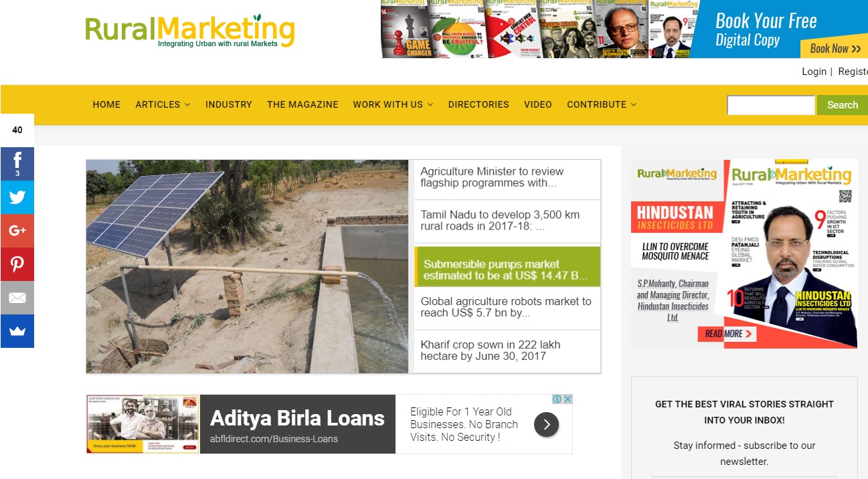Send page via email envelope icon
The width and height of the screenshot is (868, 479).
(17, 298)
